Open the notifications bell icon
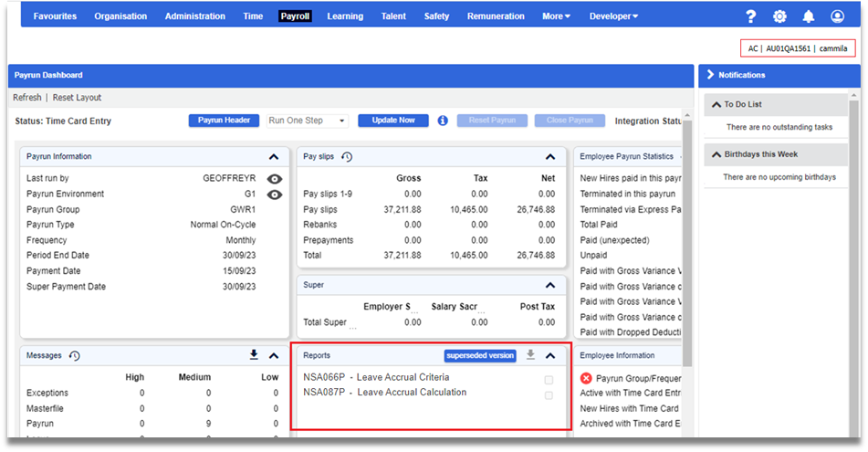This screenshot has height=452, width=868. pos(809,16)
